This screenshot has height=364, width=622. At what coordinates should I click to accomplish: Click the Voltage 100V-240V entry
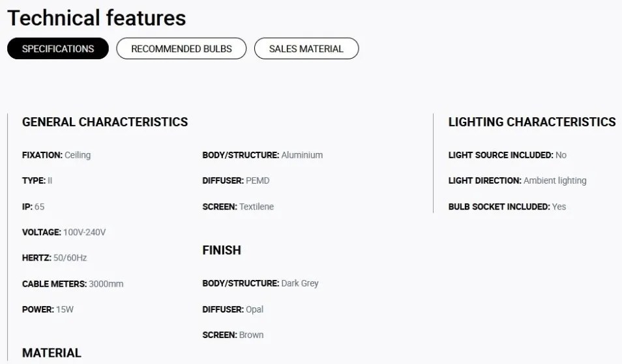coord(64,232)
